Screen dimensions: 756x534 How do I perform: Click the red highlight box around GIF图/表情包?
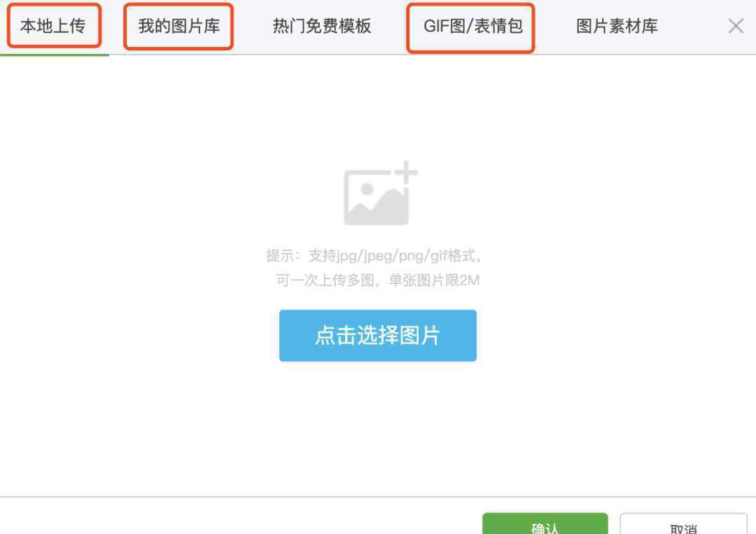(x=470, y=27)
